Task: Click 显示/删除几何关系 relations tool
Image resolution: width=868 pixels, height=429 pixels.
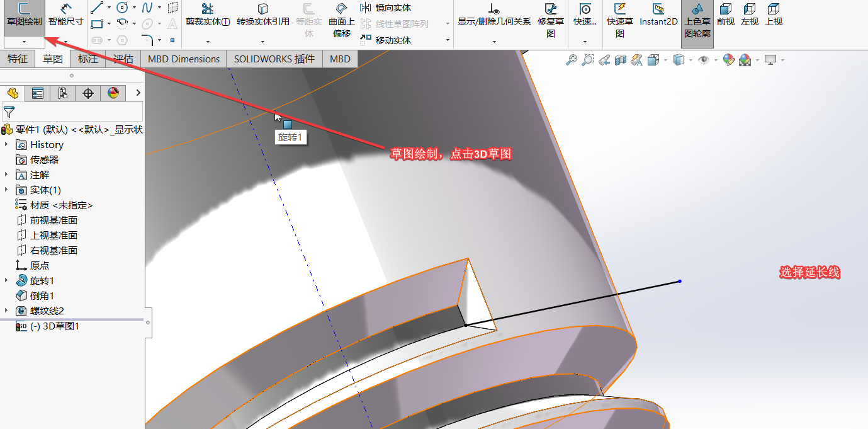Action: 494,16
